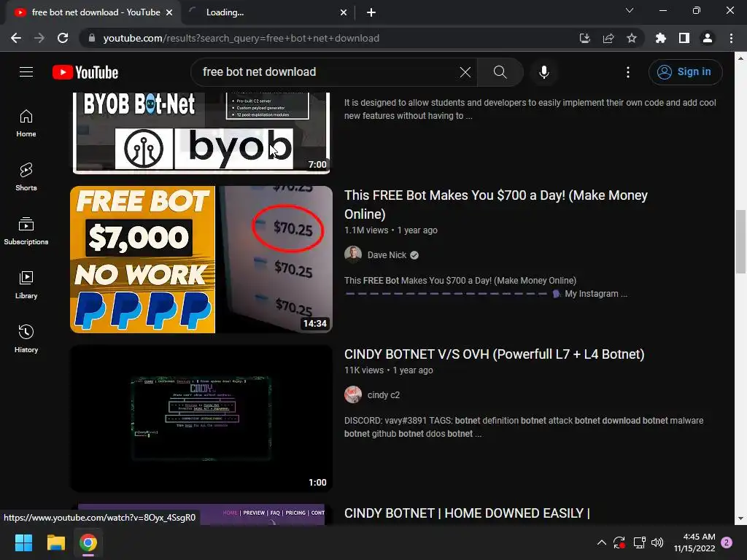Open the notification badge showing 2

click(x=727, y=542)
